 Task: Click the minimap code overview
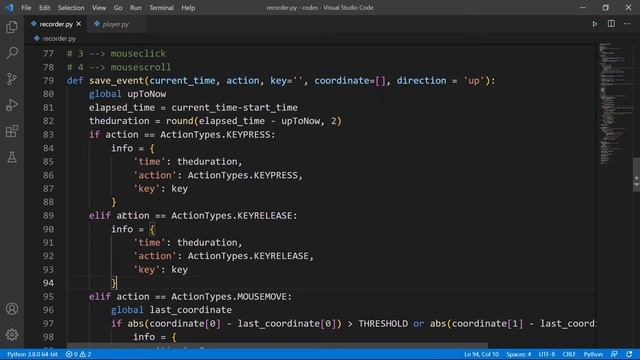click(616, 104)
